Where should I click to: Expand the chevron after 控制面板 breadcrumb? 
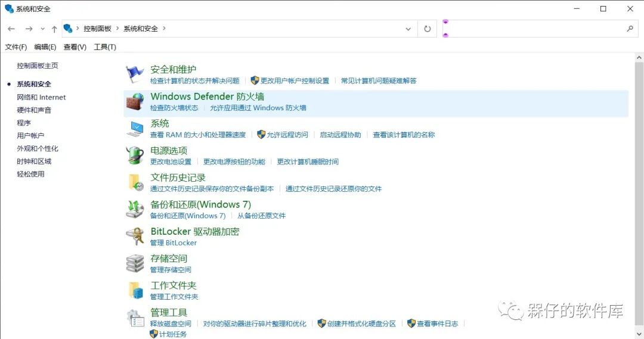coord(117,29)
